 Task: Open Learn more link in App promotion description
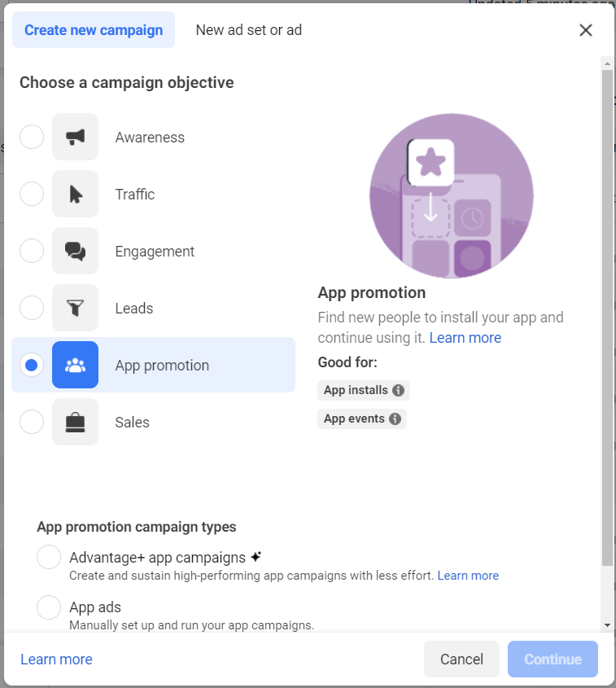(x=465, y=338)
